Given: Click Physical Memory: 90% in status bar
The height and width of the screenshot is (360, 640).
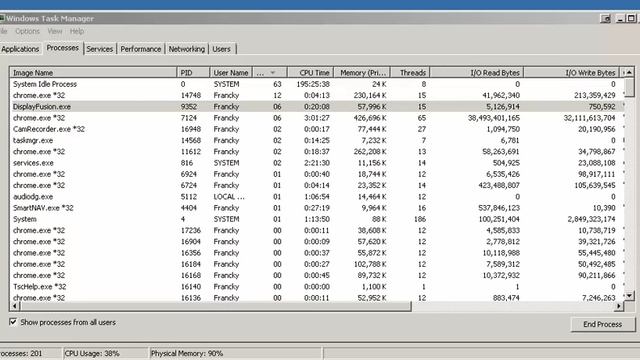Looking at the screenshot, I should pyautogui.click(x=187, y=353).
